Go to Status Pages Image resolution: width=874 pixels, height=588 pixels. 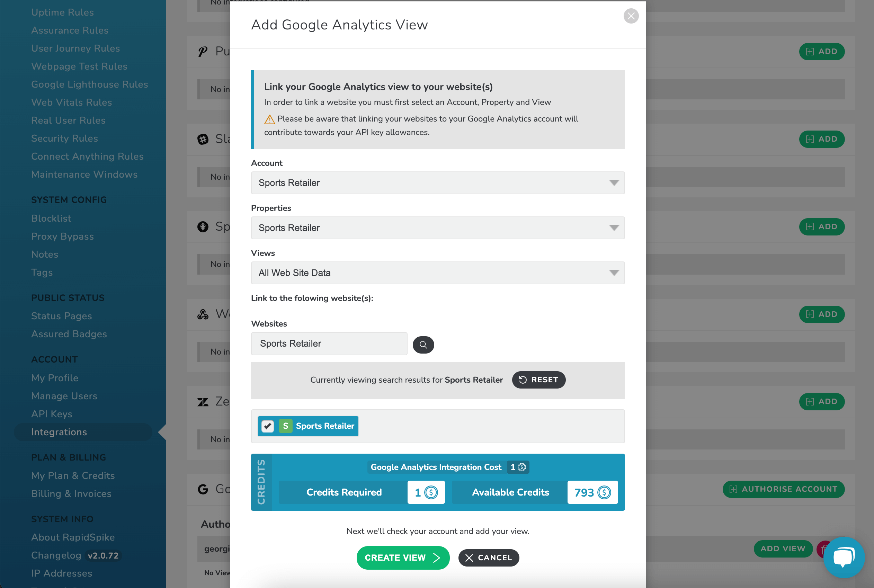click(x=62, y=316)
